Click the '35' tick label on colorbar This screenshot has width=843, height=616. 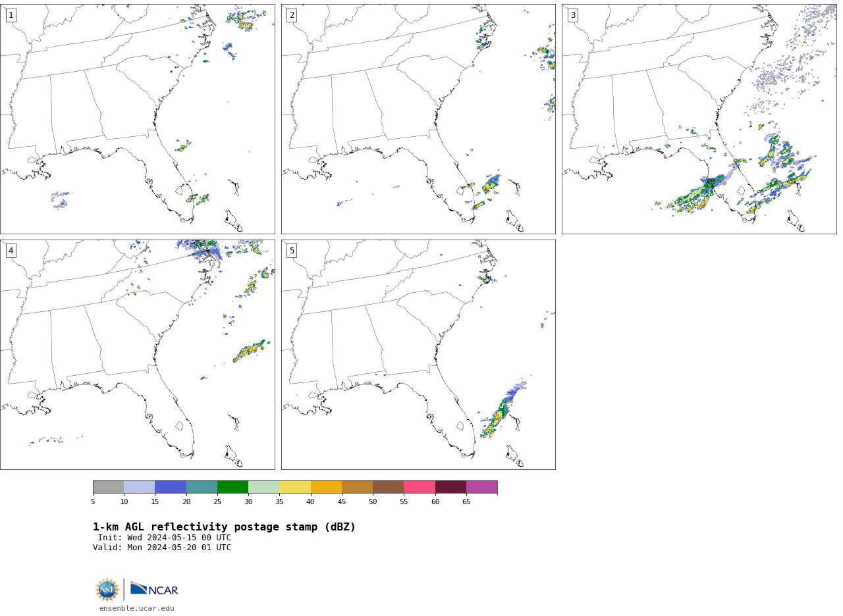279,502
